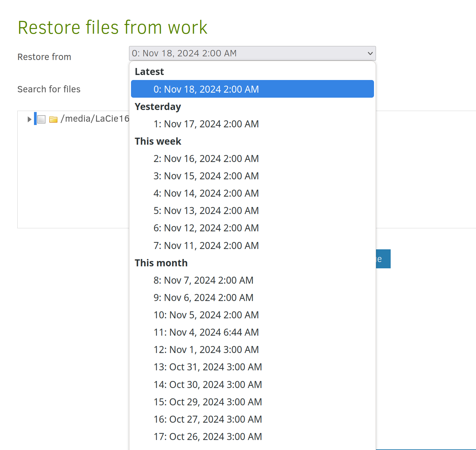Screen dimensions: 476x450
Task: Select snapshot 0: Nov 18, 2024 2:00 AM
Action: point(206,89)
